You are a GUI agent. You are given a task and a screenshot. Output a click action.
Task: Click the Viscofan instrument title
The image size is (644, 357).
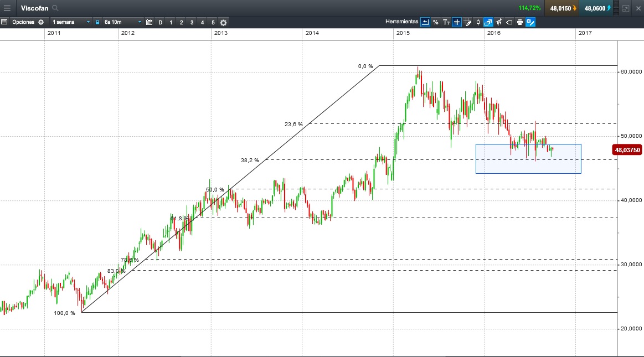coord(34,8)
